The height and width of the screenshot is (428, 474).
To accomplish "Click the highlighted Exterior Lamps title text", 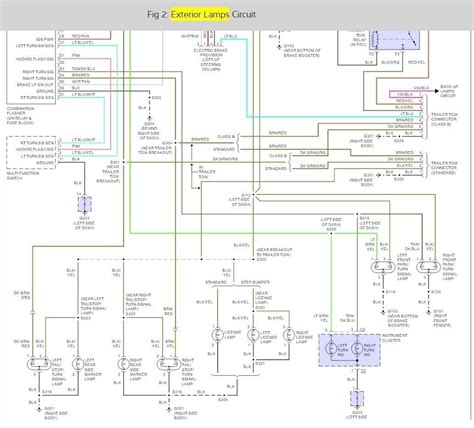I will pos(200,15).
